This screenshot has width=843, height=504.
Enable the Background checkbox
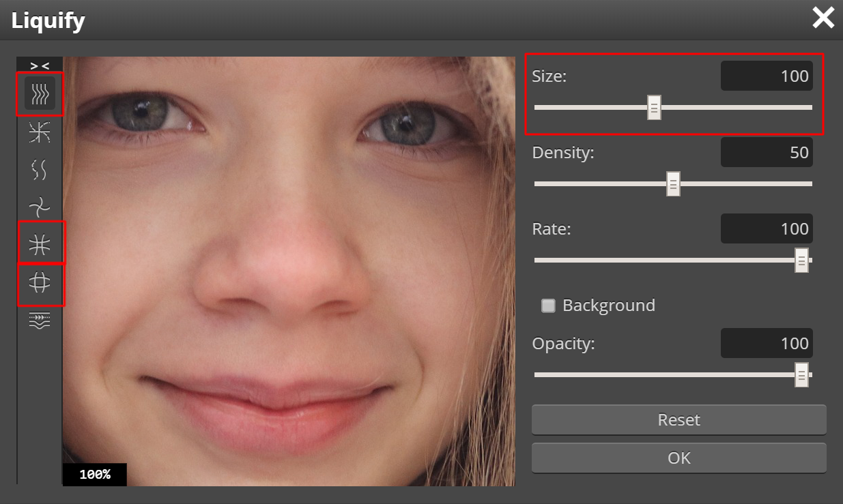click(548, 306)
